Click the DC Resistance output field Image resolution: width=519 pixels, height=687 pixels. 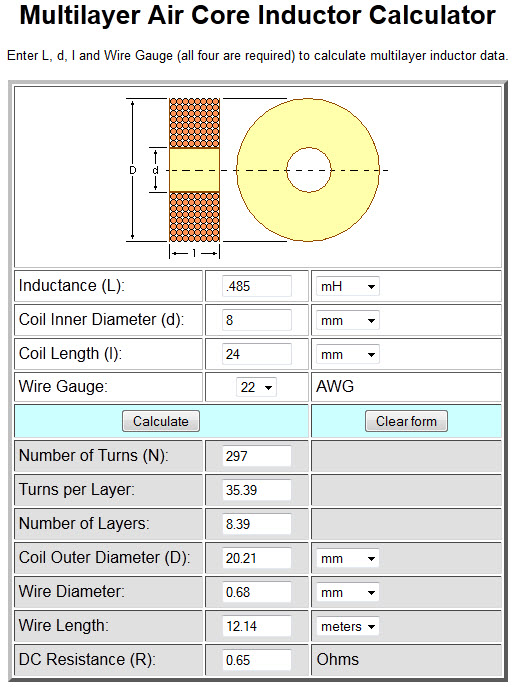(257, 660)
